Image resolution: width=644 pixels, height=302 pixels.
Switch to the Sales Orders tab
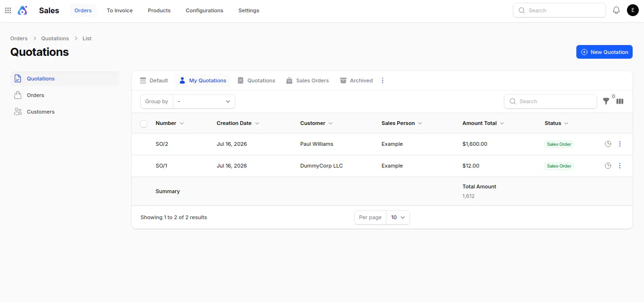point(307,80)
